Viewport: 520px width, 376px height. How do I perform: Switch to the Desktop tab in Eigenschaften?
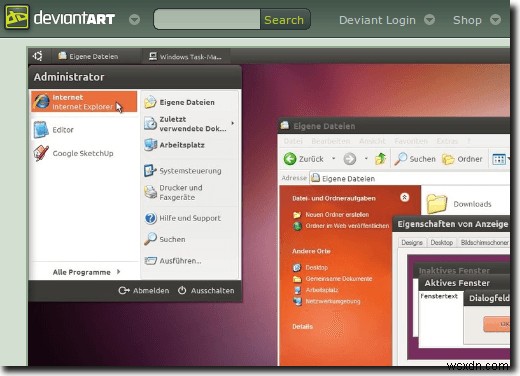(442, 242)
